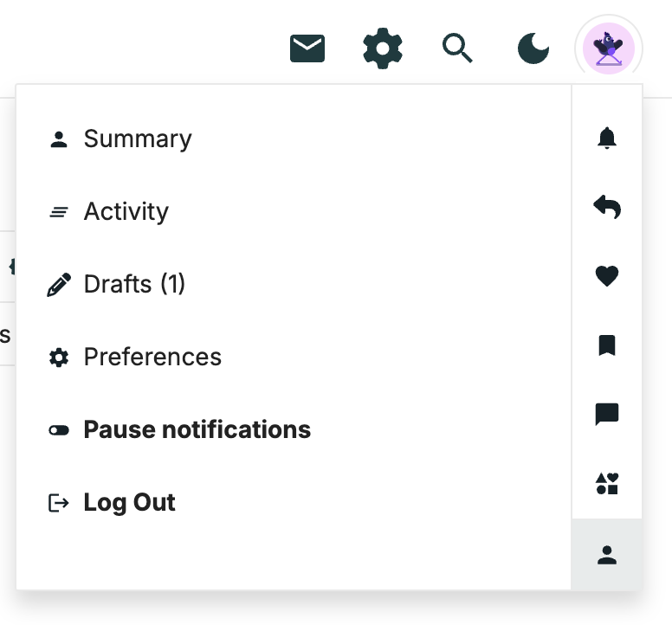Open the other notifications shapes tab
The height and width of the screenshot is (625, 672).
click(607, 484)
